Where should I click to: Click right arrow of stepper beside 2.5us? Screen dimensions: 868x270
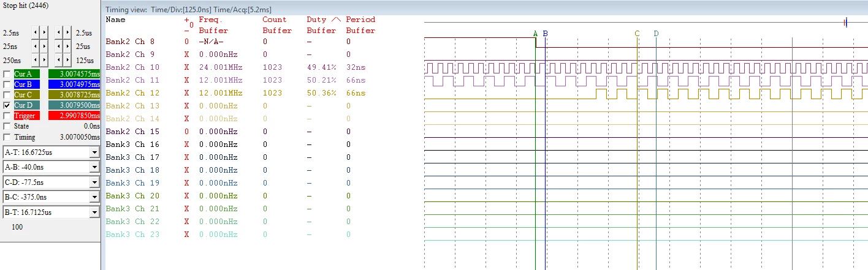[x=67, y=32]
